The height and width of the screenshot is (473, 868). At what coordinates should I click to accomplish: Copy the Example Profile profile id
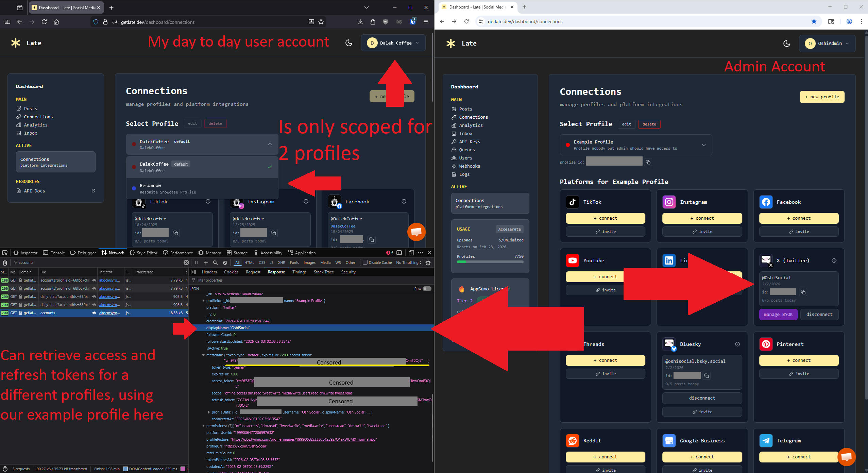click(x=648, y=162)
